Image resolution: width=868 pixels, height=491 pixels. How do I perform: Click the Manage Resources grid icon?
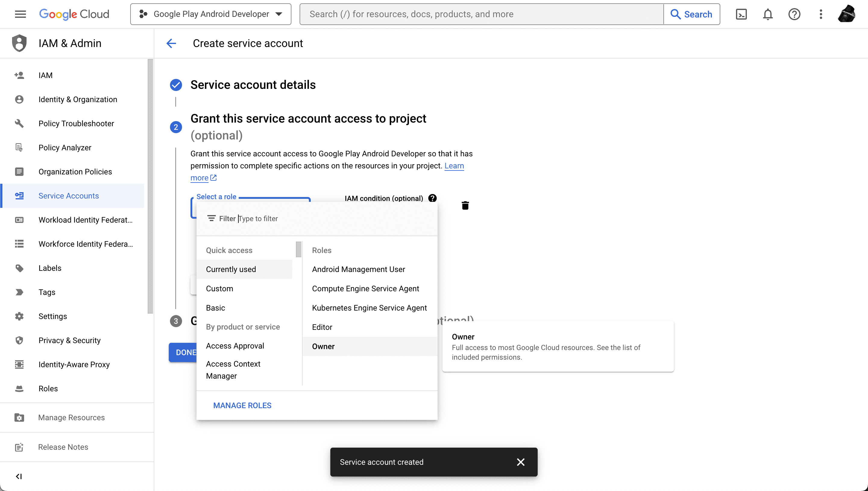pyautogui.click(x=19, y=417)
